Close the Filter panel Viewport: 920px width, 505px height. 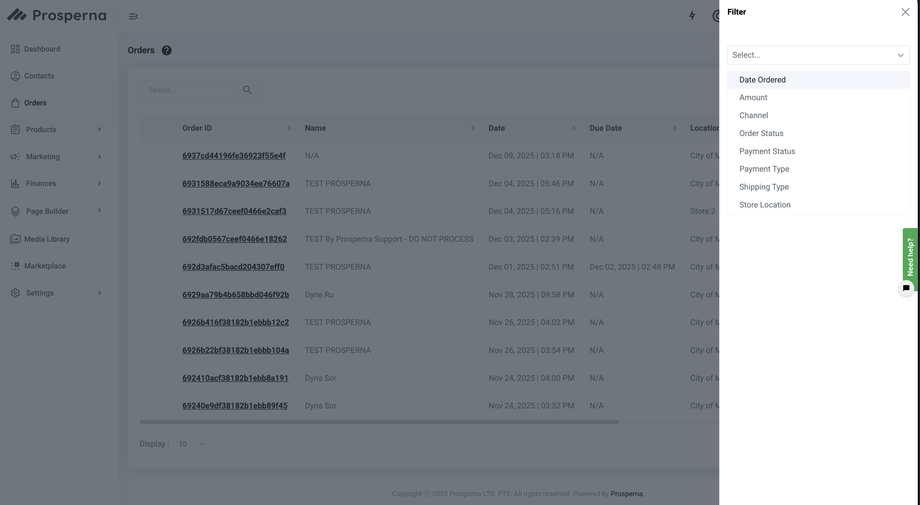(x=905, y=12)
